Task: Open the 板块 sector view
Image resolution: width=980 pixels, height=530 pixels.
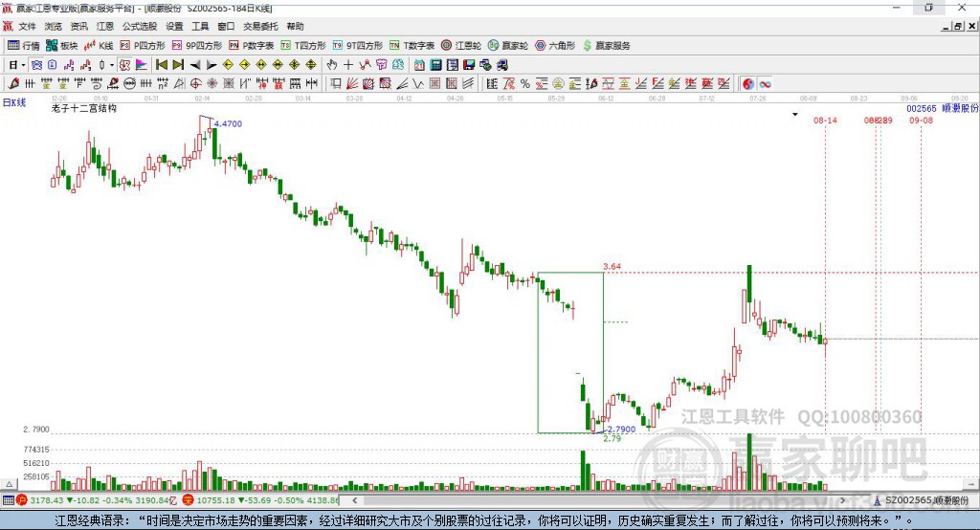Action: coord(62,46)
